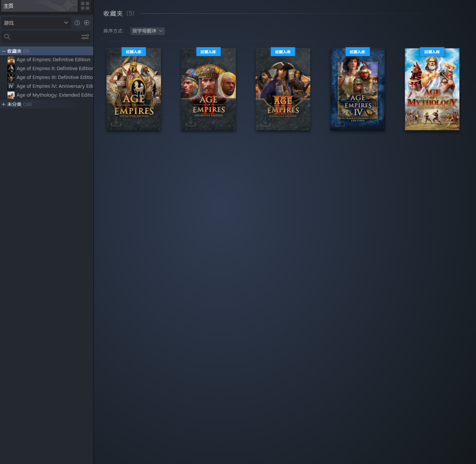Collapse the 收藏夹 category
The width and height of the screenshot is (476, 464).
click(4, 51)
